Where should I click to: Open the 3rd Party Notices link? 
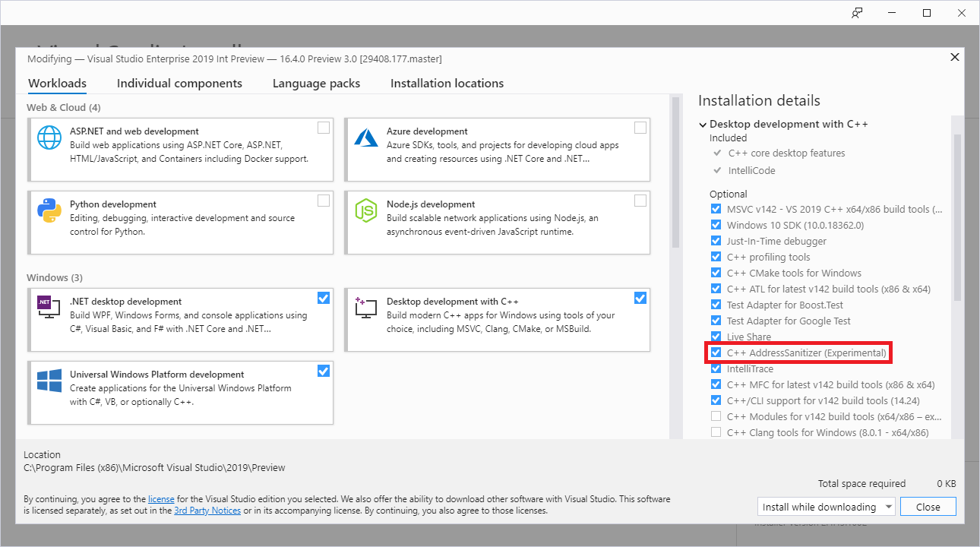point(207,510)
